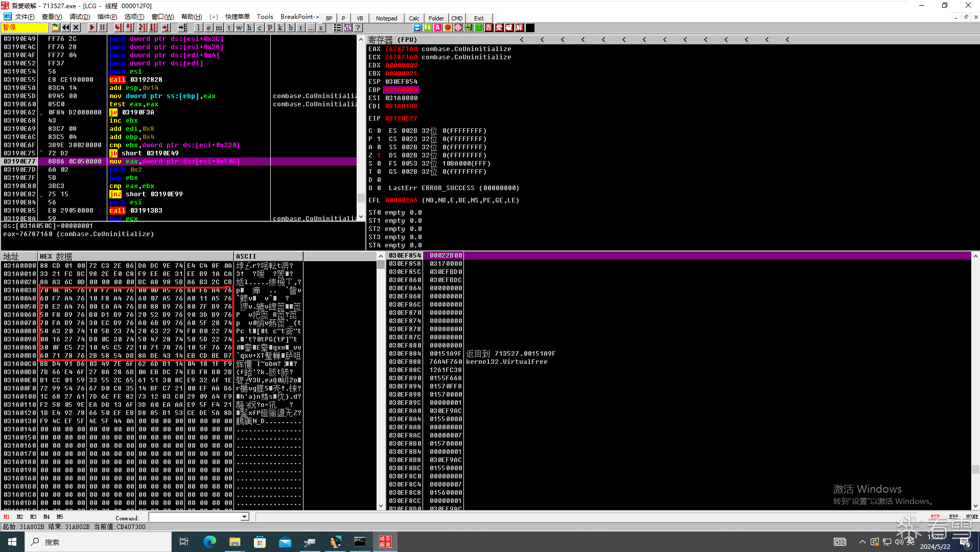Click the 地址 column header in dump pane

19,256
